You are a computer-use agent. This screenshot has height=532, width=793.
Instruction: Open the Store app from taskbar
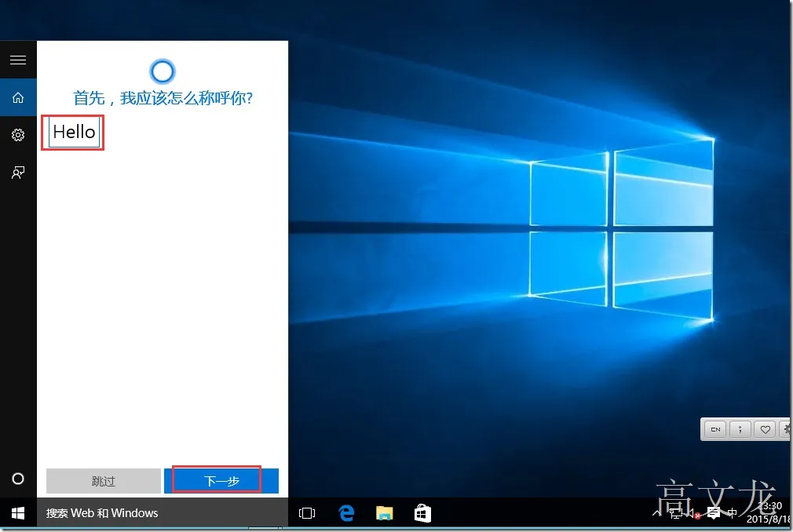coord(422,513)
